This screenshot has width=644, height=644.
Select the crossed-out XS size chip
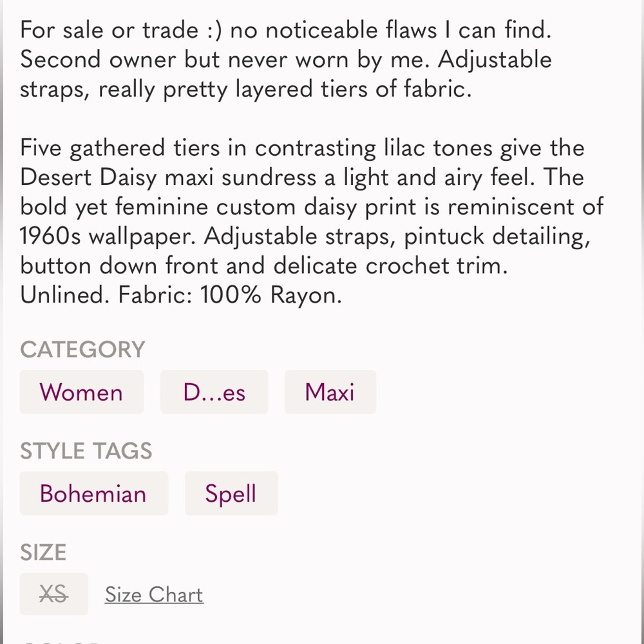point(54,594)
